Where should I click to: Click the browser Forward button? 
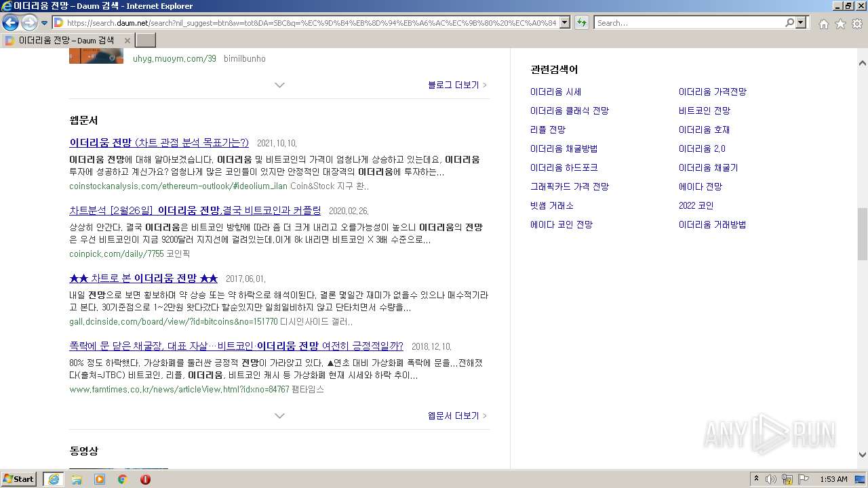point(29,22)
